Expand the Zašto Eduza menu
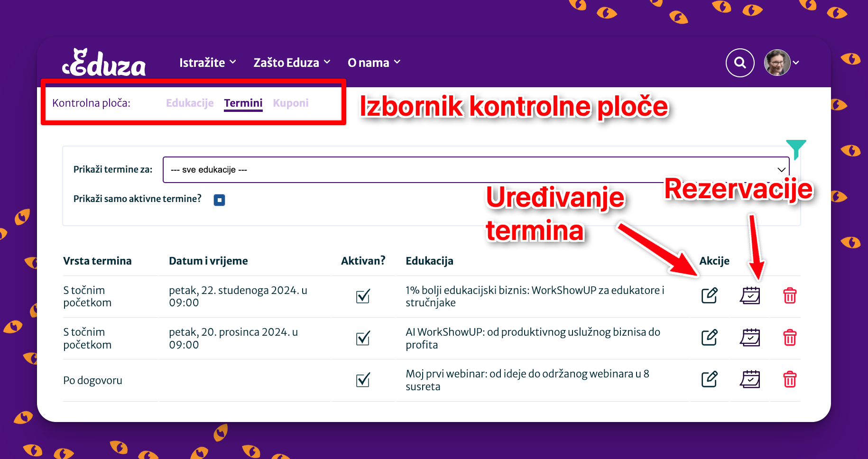868x459 pixels. (x=292, y=63)
